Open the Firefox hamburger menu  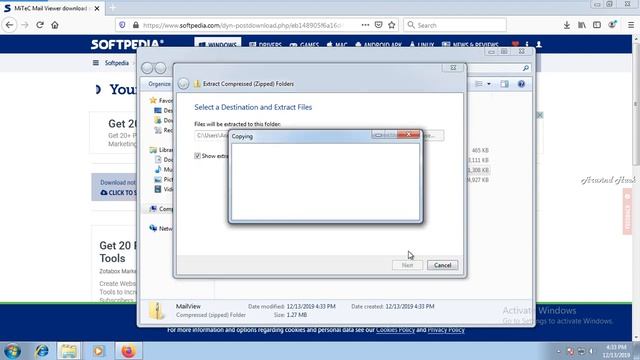point(631,25)
